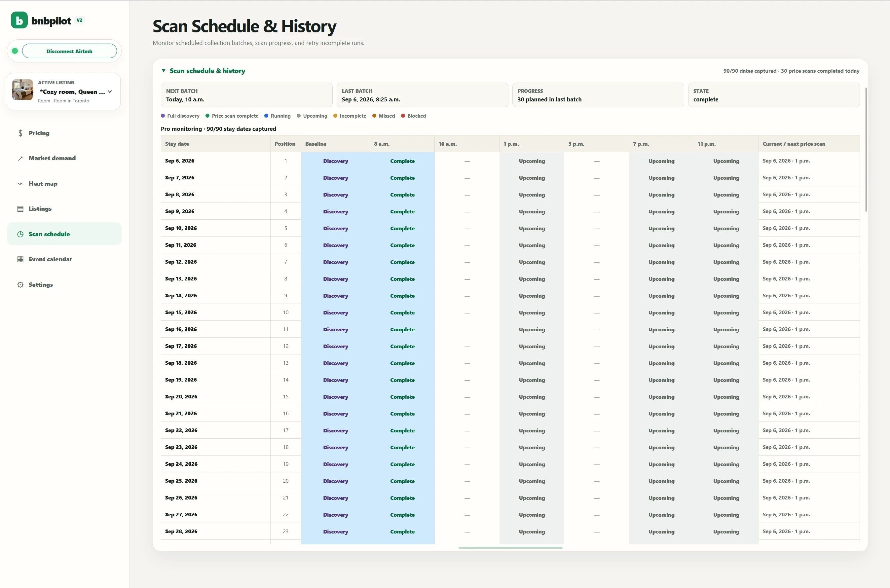Click the red Blocked legend dot
Viewport: 890px width, 588px height.
[403, 116]
